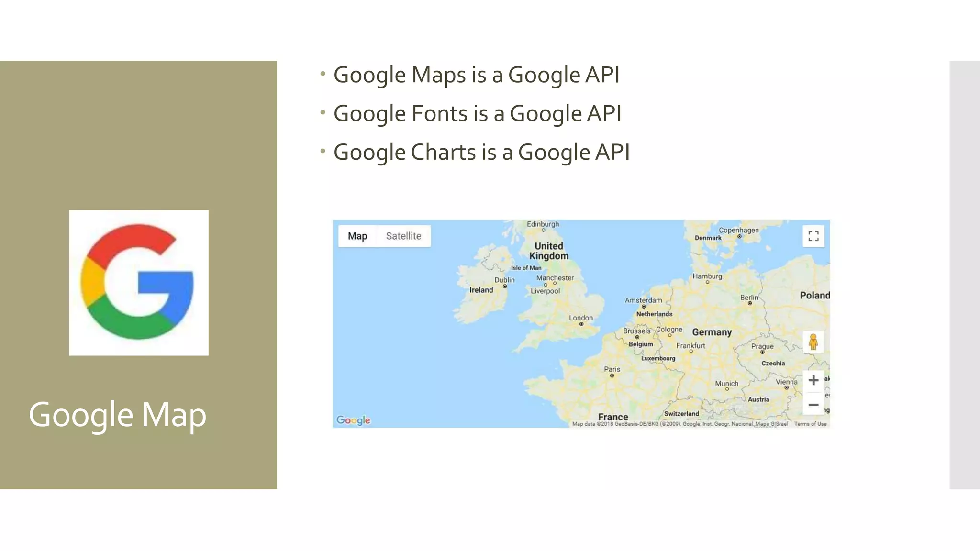
Task: Click the Germany country label
Action: pos(712,332)
